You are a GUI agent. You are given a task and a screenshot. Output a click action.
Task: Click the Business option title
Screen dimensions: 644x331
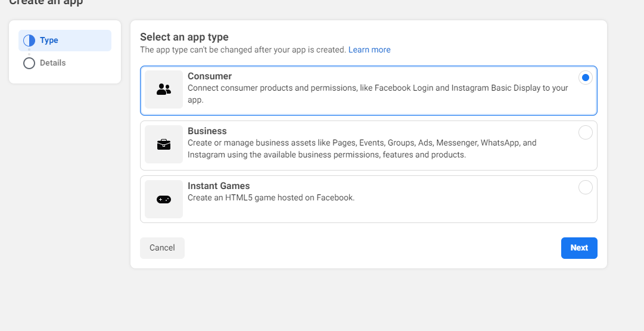(x=207, y=131)
